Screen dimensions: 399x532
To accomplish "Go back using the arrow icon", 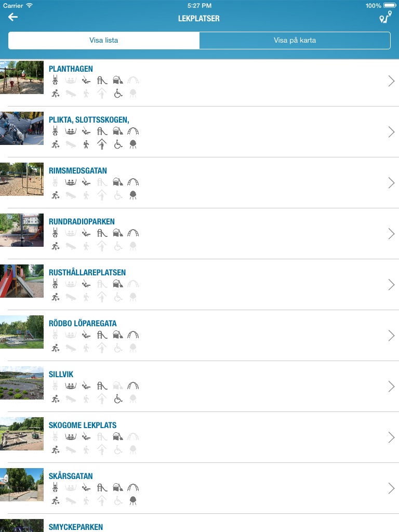I will 13,17.
